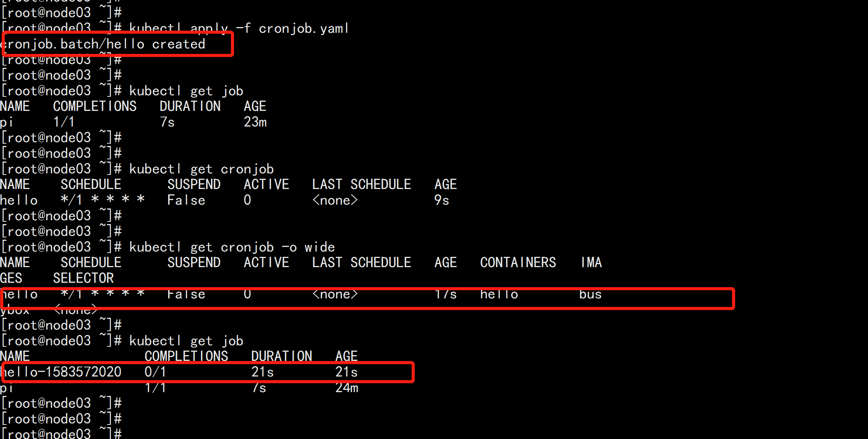This screenshot has height=439, width=868.
Task: Click 'False' in the row aged 9s
Action: [x=186, y=200]
